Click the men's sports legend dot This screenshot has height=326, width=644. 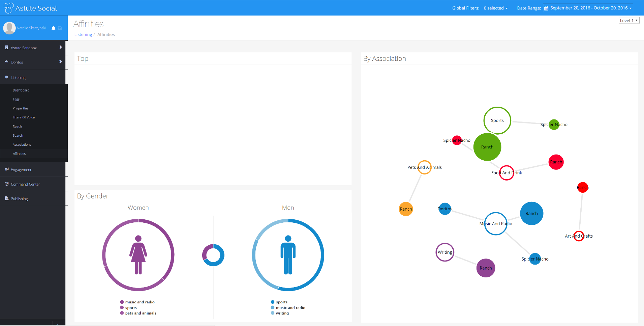click(273, 302)
